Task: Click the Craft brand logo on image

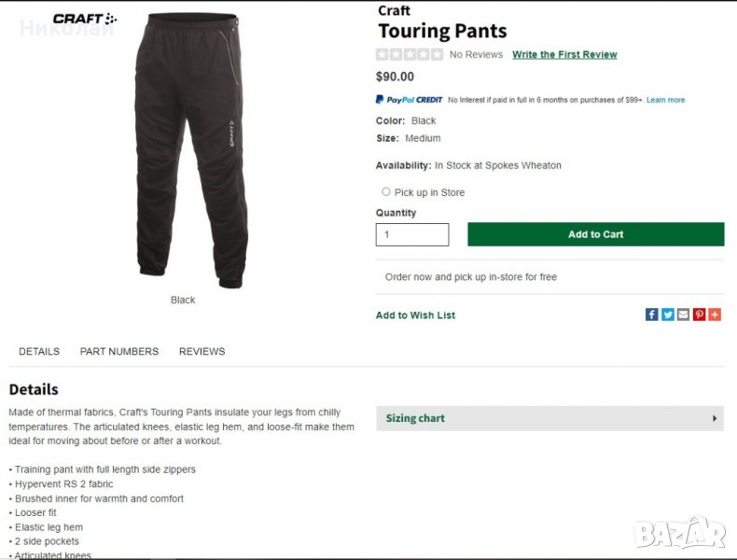Action: click(x=85, y=19)
